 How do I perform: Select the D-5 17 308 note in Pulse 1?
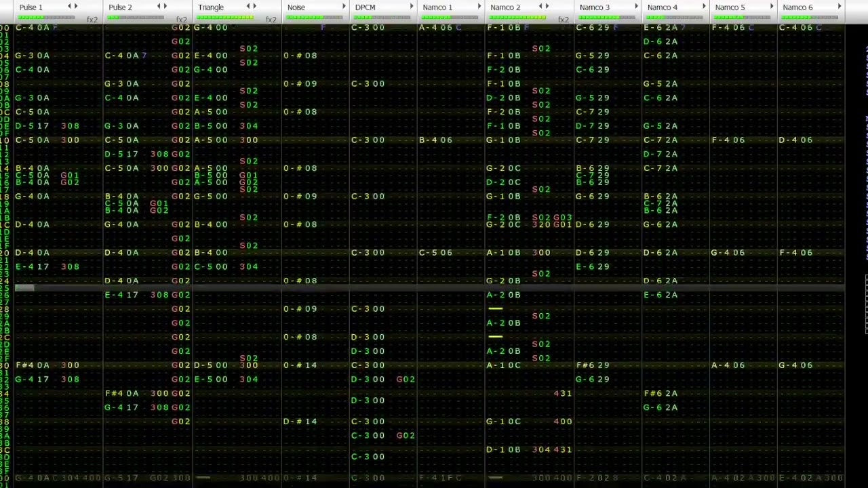pos(47,126)
